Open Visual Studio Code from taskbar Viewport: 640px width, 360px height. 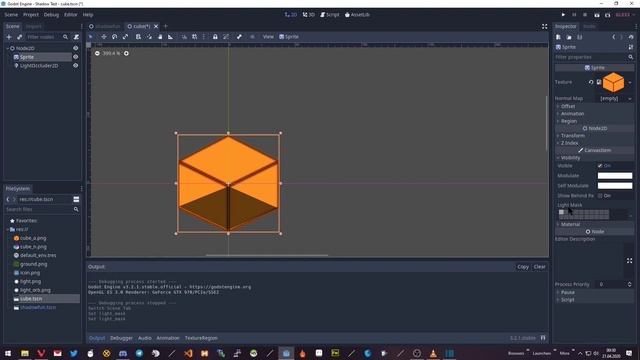click(188, 353)
